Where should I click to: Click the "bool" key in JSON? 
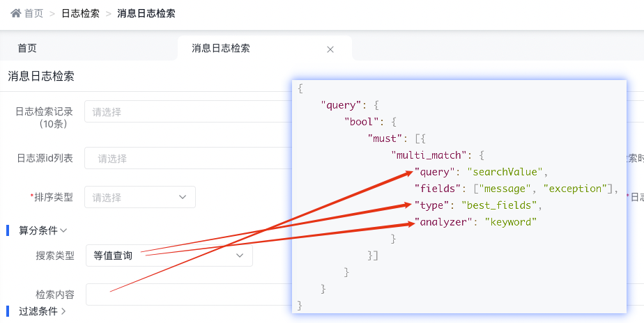(x=362, y=122)
